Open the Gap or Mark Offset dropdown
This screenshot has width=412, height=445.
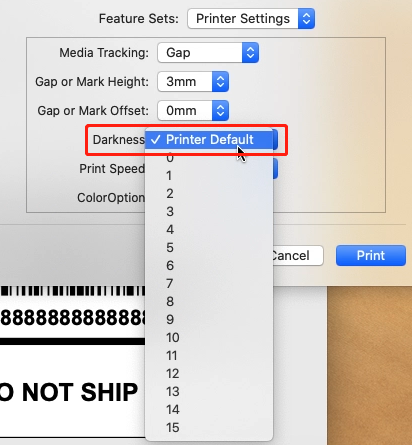[x=193, y=111]
